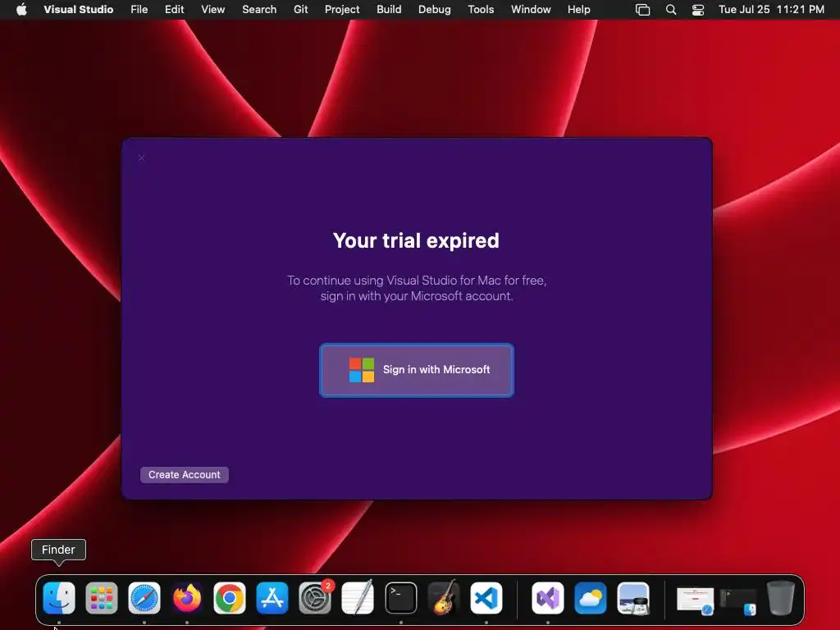Image resolution: width=840 pixels, height=630 pixels.
Task: Click the date and time display
Action: tap(771, 9)
